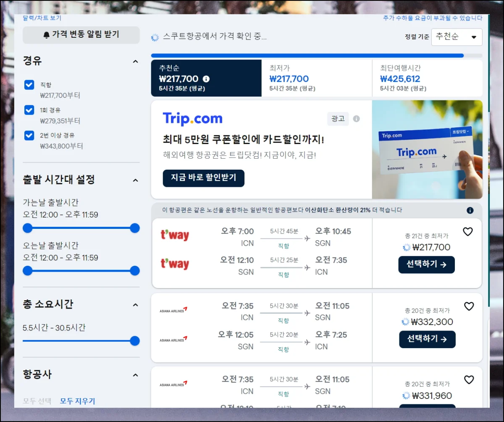Click the t'way logo for the 오전 12:10 return
Screen dimensions: 504x422
pos(175,264)
